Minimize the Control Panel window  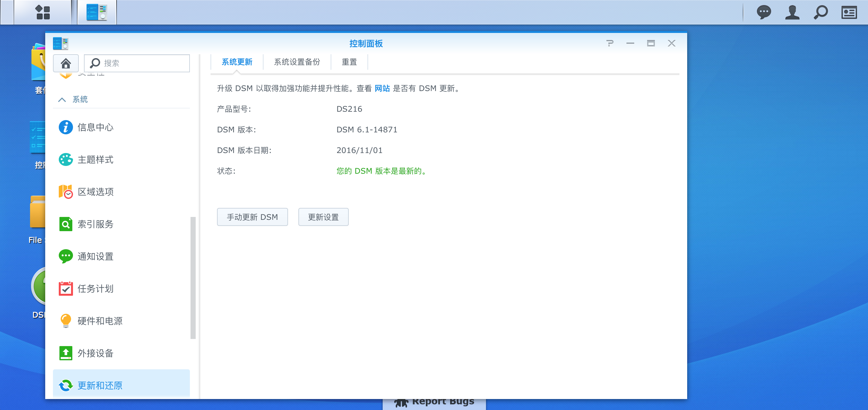click(x=630, y=44)
